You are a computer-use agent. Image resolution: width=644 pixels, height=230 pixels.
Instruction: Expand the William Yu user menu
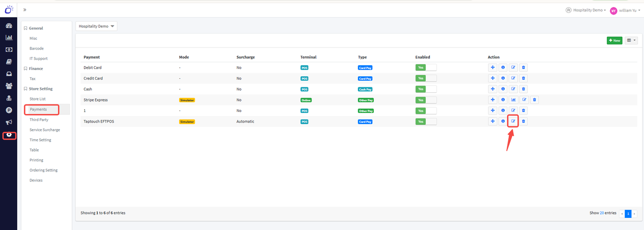(x=625, y=11)
